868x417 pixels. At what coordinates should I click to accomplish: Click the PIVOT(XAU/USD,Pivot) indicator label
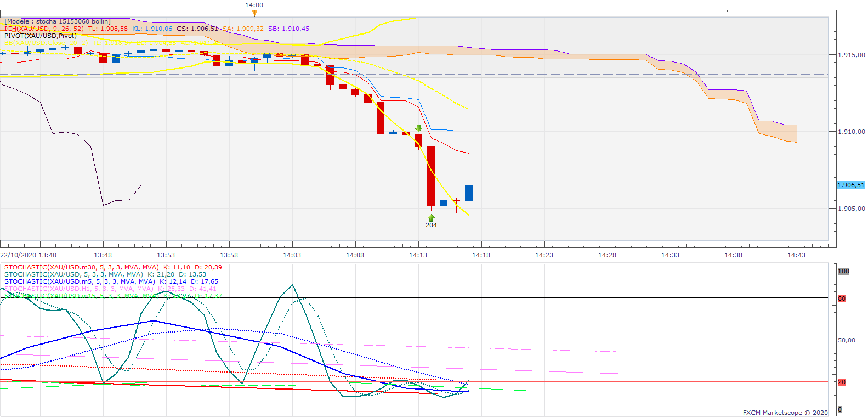[x=41, y=36]
